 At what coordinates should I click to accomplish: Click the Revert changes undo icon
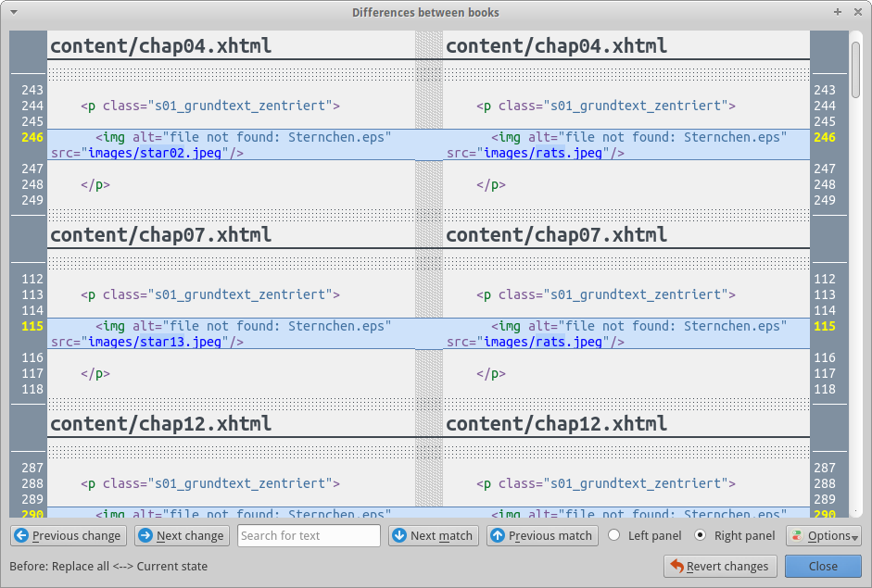tap(677, 566)
